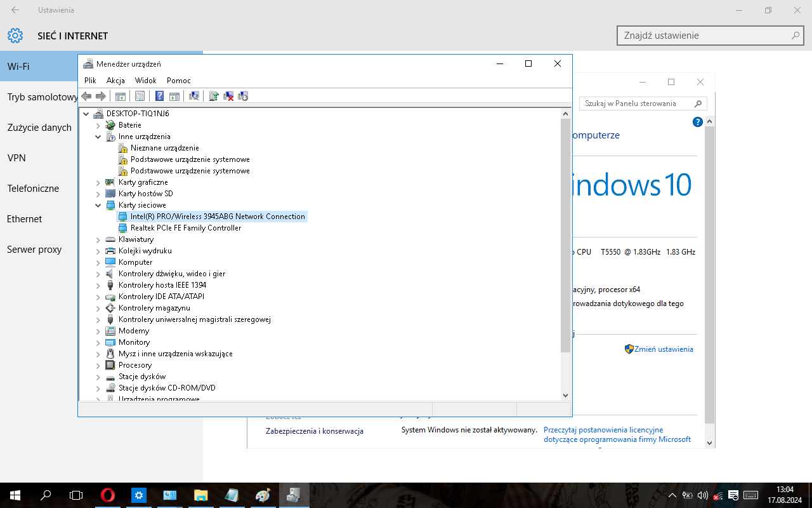Open the Telefoniczne settings section

[x=33, y=189]
